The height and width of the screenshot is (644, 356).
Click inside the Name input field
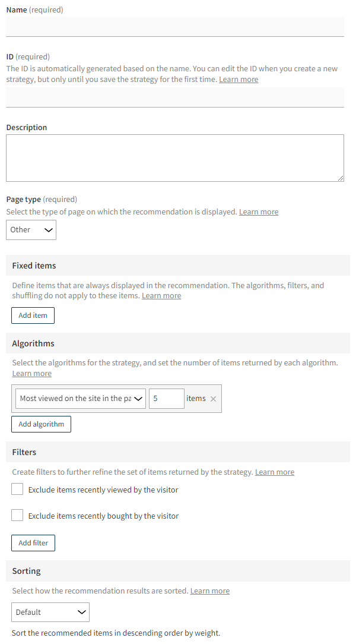tap(175, 27)
